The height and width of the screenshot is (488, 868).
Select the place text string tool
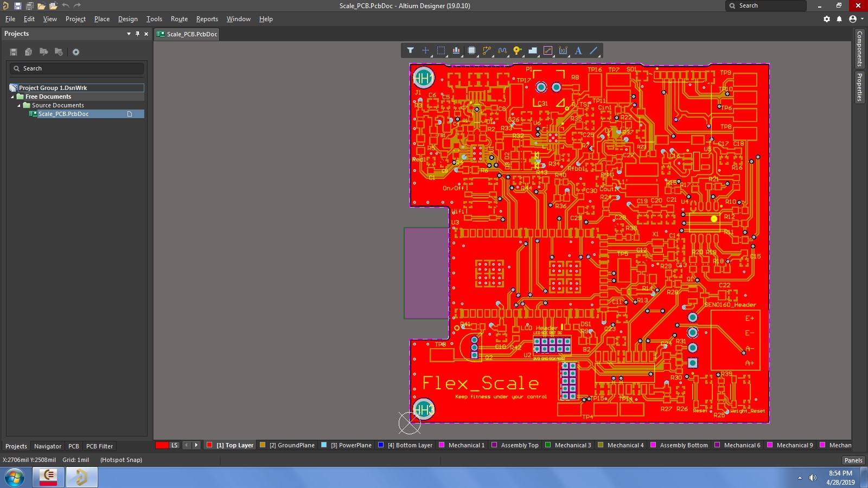(578, 50)
